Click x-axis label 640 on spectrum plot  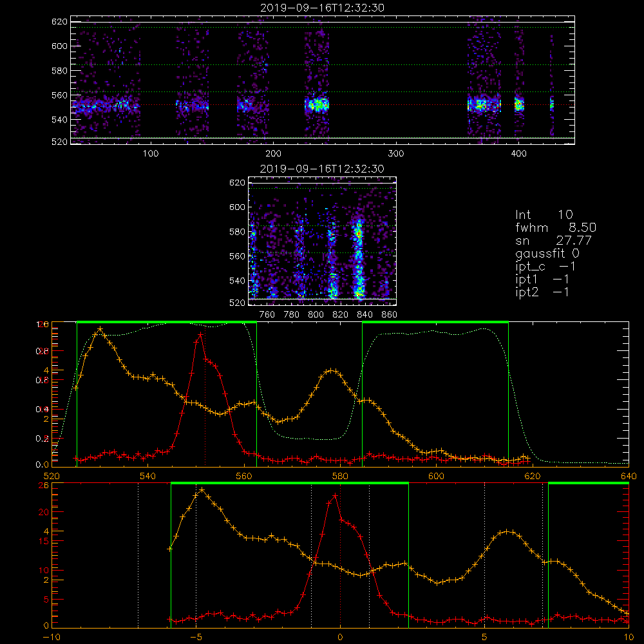coord(629,477)
